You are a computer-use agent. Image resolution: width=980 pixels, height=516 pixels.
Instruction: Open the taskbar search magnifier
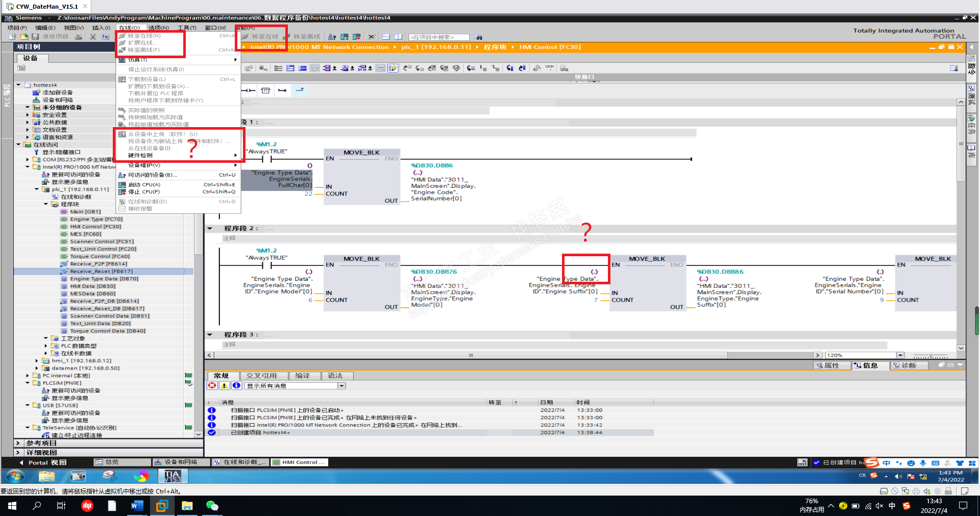[37, 506]
